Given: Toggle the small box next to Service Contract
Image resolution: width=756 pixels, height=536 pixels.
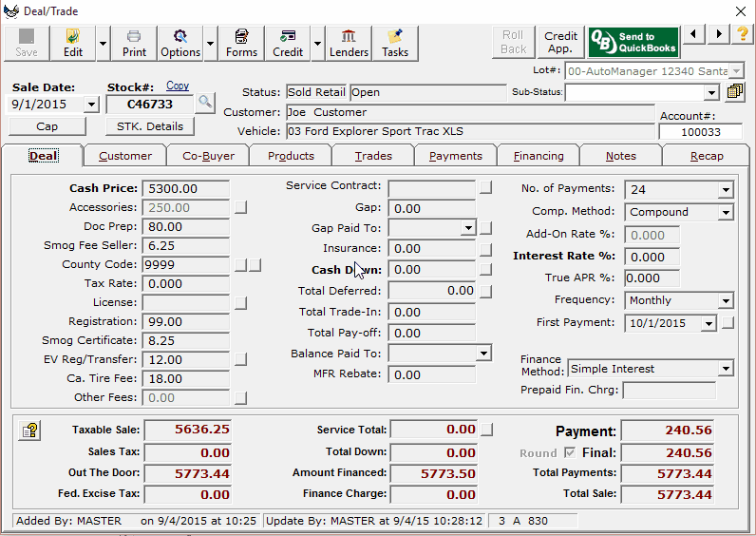Looking at the screenshot, I should 485,187.
